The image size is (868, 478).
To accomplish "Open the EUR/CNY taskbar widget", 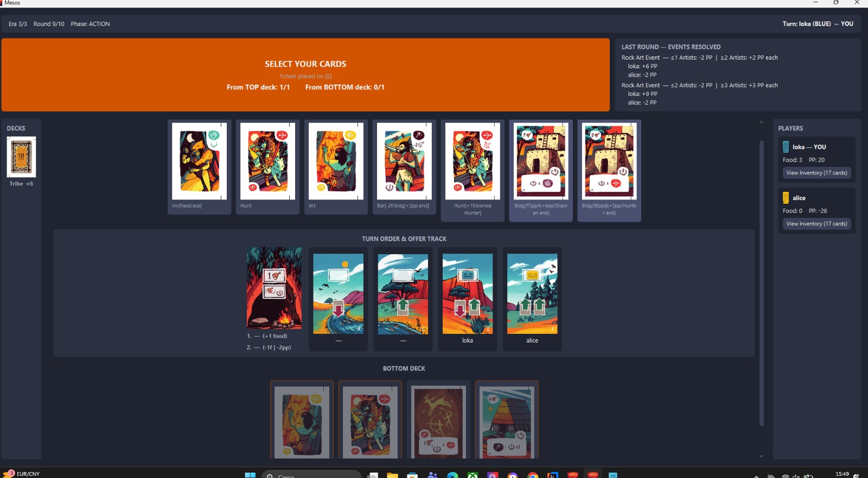I will click(22, 474).
